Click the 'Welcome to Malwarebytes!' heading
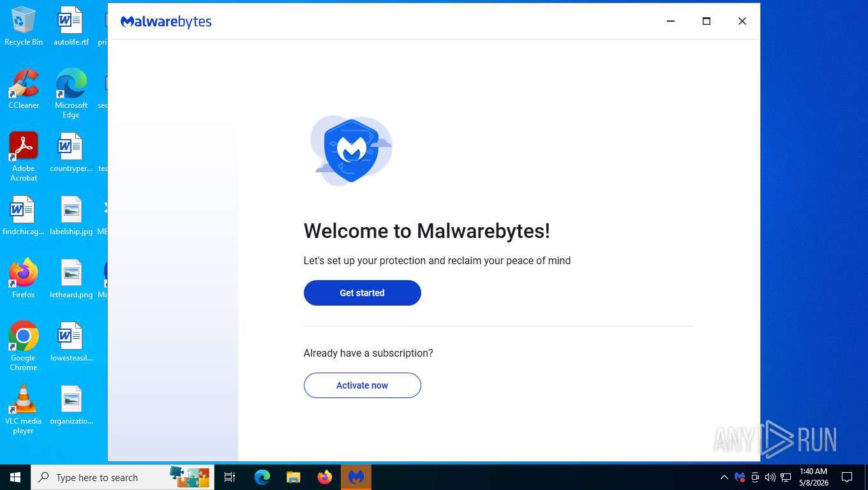868x490 pixels. (426, 231)
